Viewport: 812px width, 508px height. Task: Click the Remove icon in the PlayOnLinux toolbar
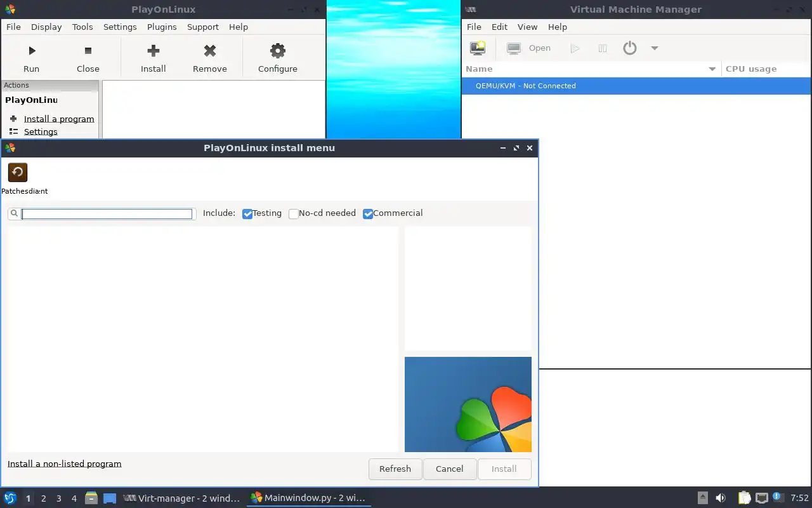(210, 51)
